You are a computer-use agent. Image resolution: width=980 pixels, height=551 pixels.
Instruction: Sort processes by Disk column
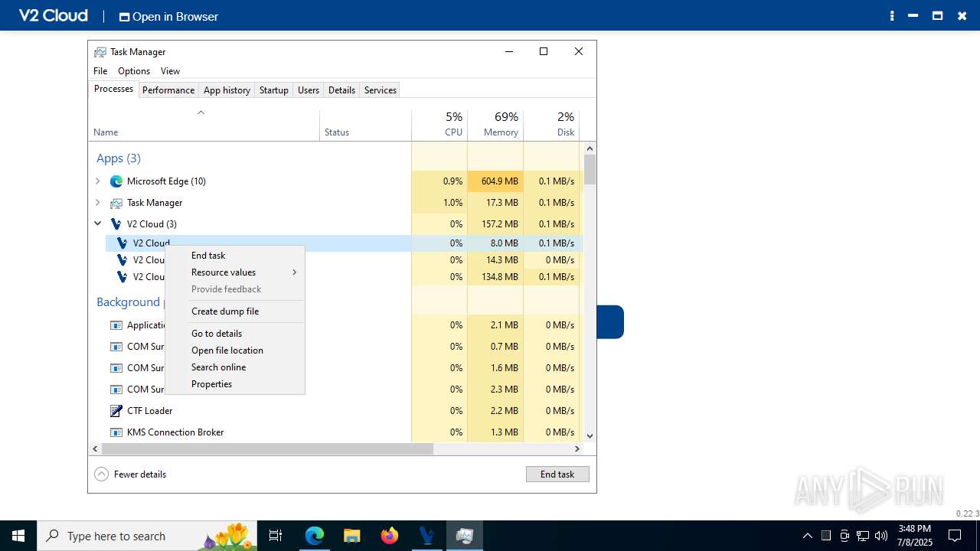coord(551,125)
